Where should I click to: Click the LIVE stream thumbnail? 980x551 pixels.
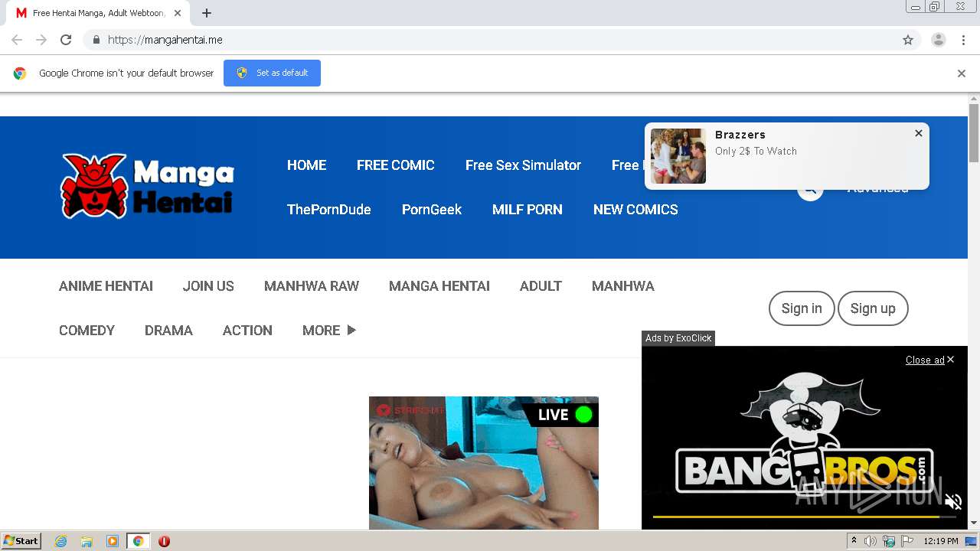click(484, 463)
